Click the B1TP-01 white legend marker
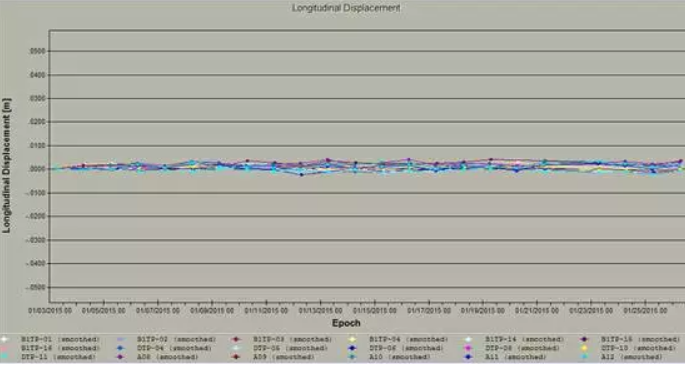Screen dimensions: 685x366 pos(4,339)
